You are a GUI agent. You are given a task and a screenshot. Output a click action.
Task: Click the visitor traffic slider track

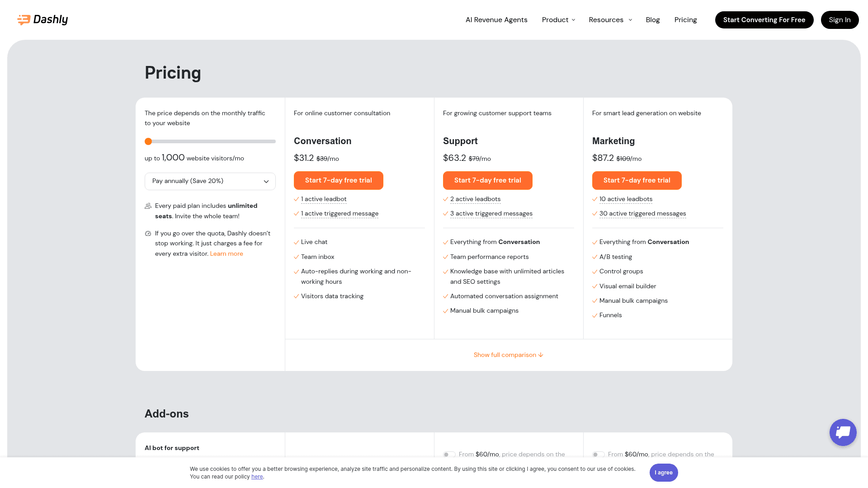[210, 141]
